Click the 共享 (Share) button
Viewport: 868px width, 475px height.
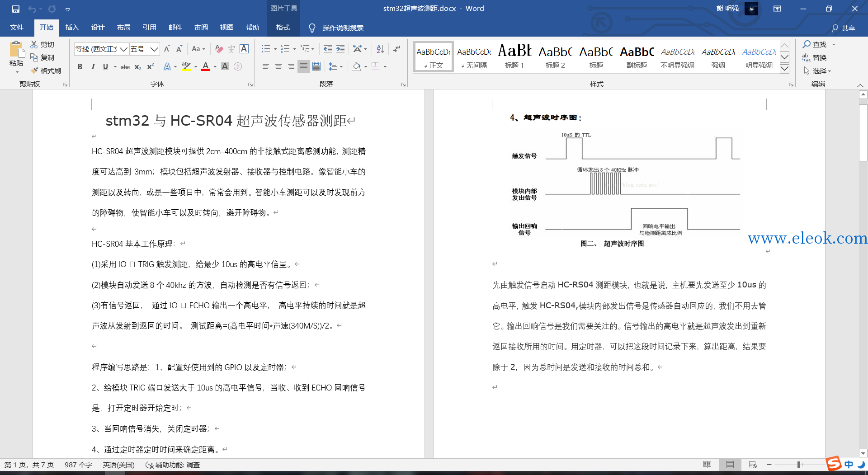[844, 28]
